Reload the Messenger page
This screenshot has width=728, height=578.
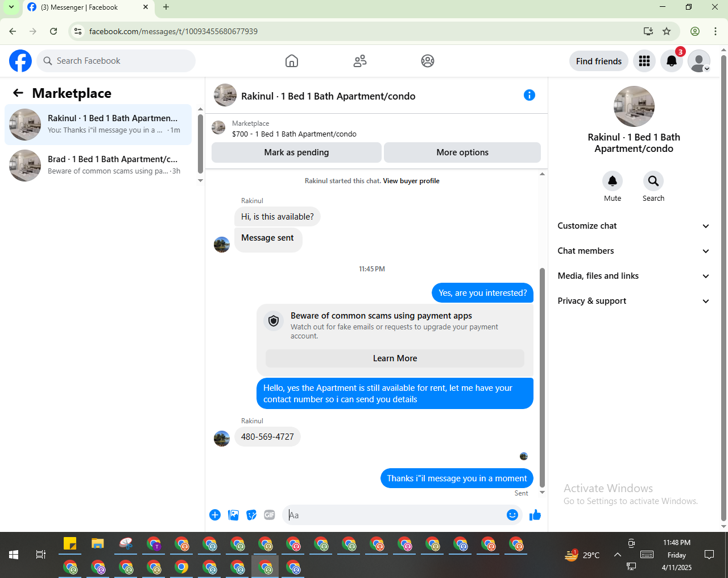pos(53,31)
